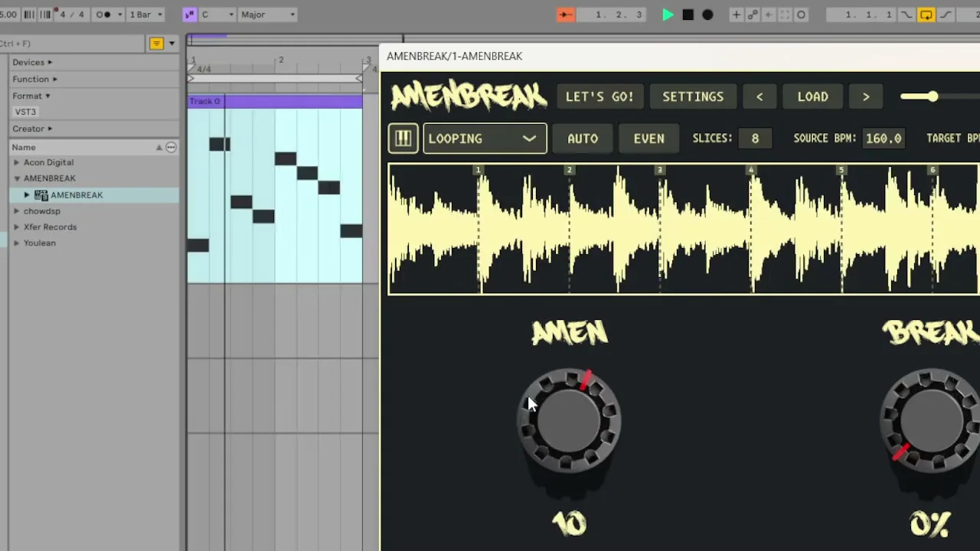The image size is (980, 551).
Task: Click slice marker 4 on the waveform
Action: click(751, 171)
